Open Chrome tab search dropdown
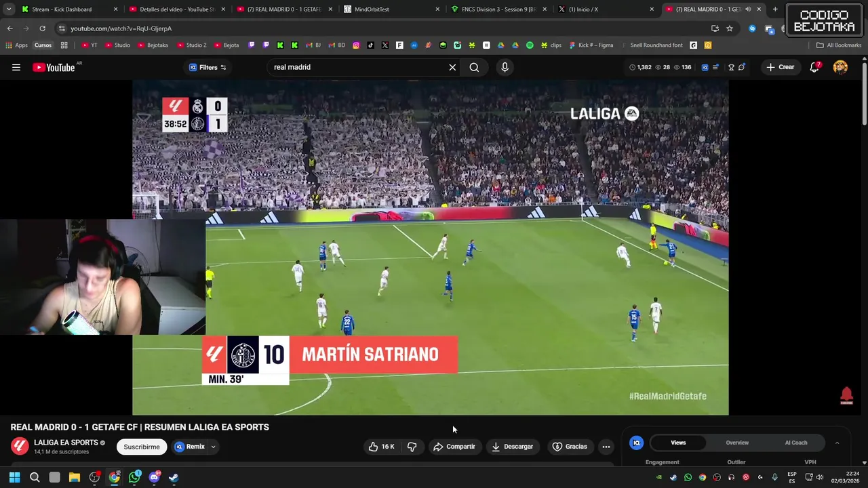This screenshot has height=488, width=868. click(9, 9)
